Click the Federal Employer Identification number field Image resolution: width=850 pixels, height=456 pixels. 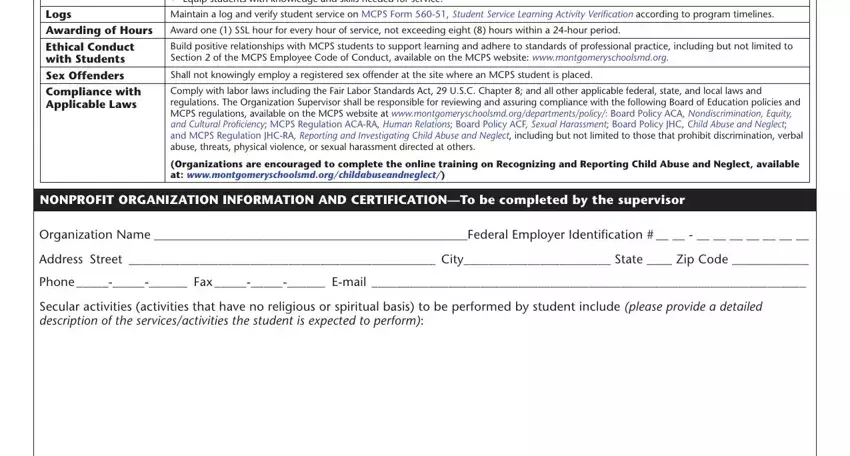tap(732, 235)
